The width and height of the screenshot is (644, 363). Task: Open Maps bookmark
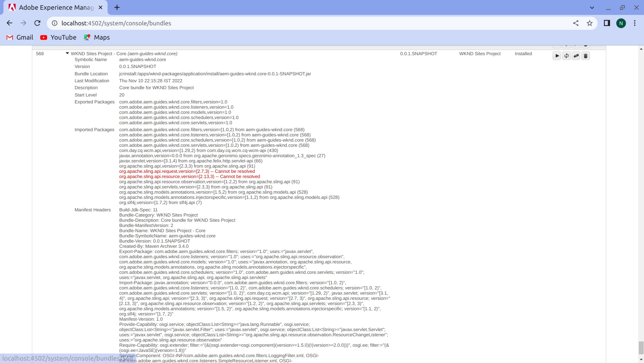(97, 37)
